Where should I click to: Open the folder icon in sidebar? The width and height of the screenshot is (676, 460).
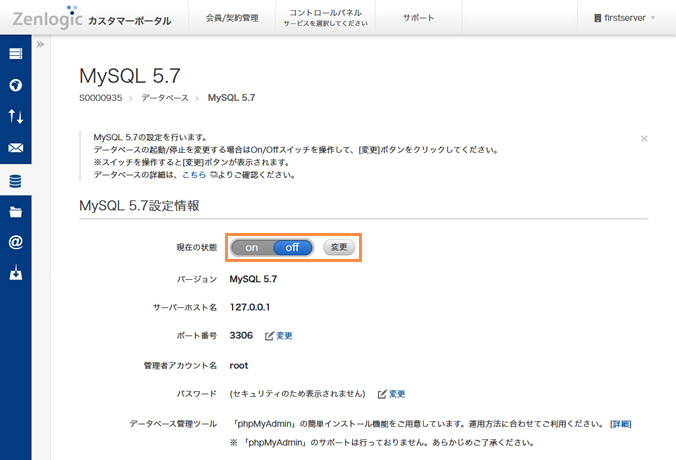(15, 212)
